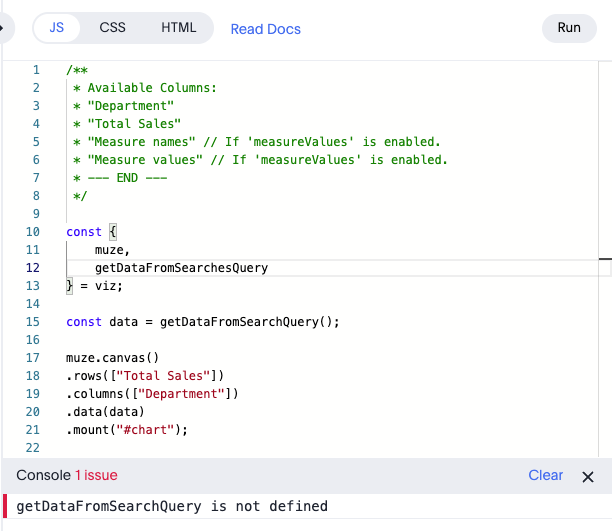This screenshot has height=531, width=612.
Task: Close the console panel with the X
Action: click(588, 476)
